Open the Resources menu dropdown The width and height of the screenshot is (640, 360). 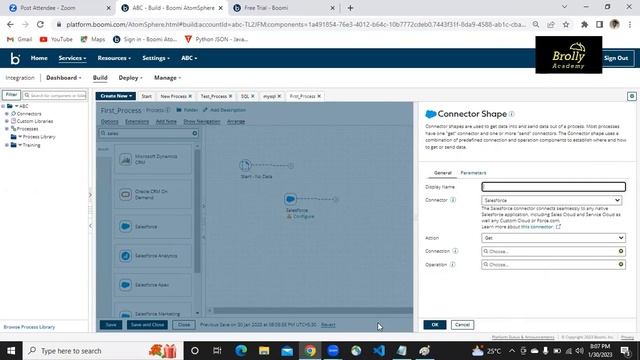pos(114,58)
